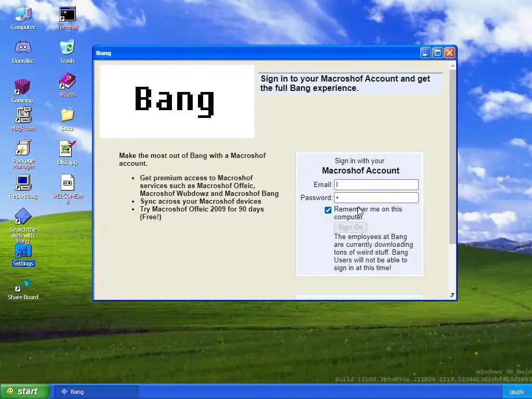
Task: Open the Report Bug desktop icon
Action: coord(23,187)
